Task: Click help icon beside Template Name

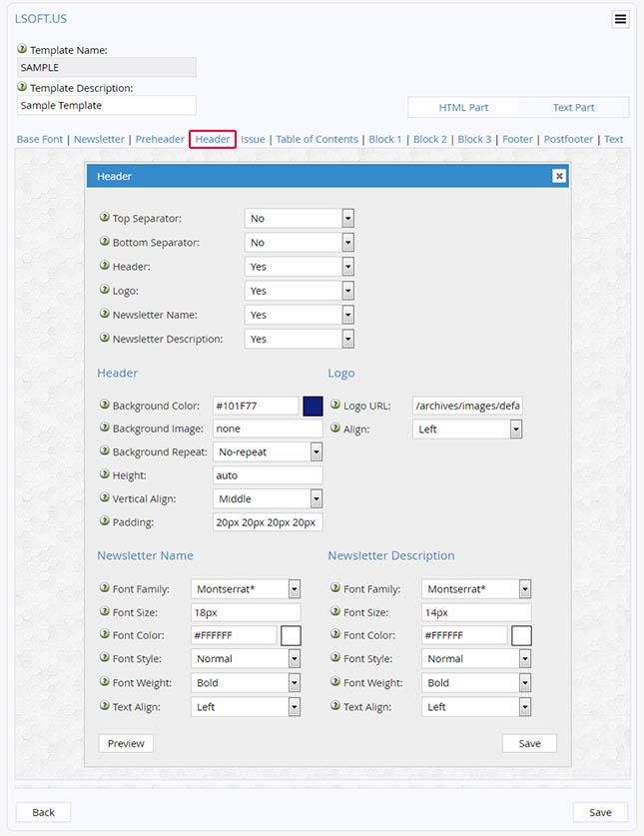Action: (x=22, y=49)
